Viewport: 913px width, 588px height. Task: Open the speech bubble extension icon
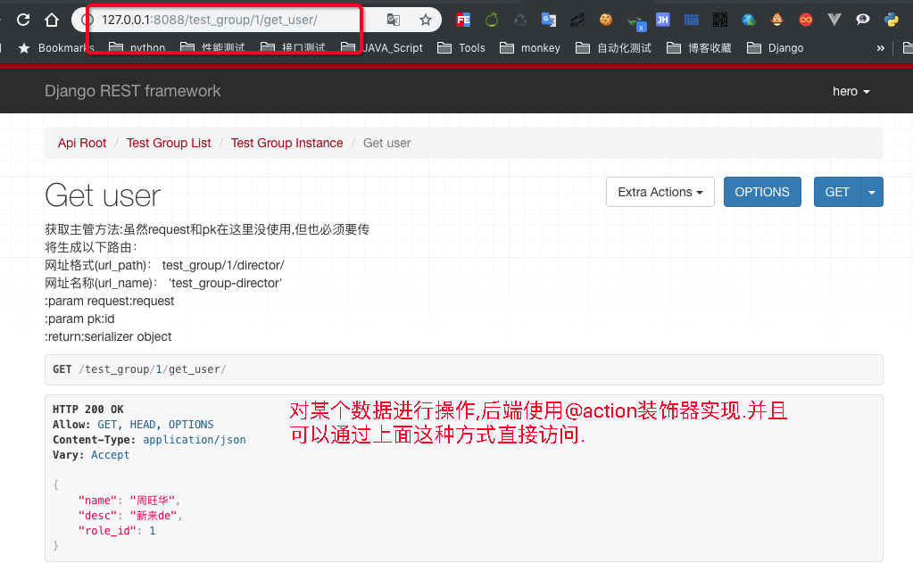pyautogui.click(x=863, y=20)
